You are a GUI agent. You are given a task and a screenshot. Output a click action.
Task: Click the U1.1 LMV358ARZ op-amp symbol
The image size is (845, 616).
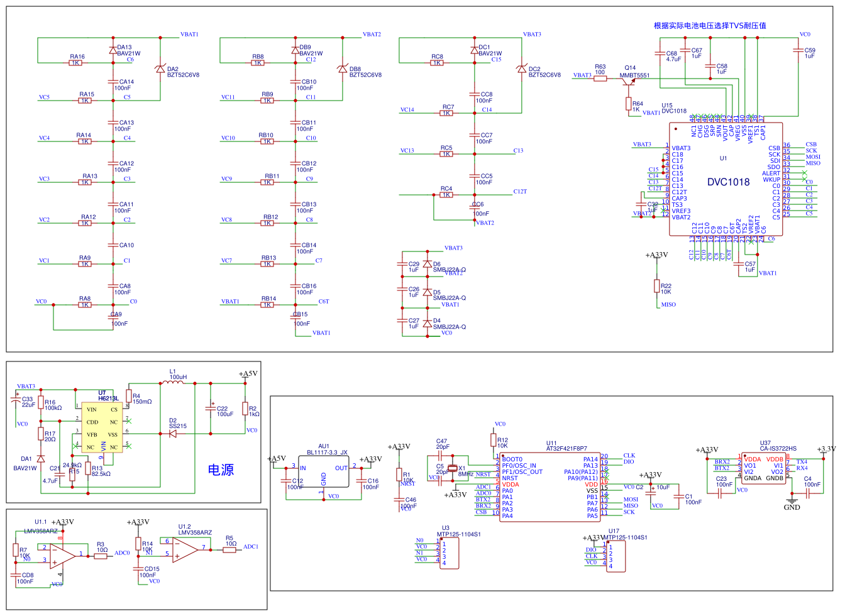62,555
